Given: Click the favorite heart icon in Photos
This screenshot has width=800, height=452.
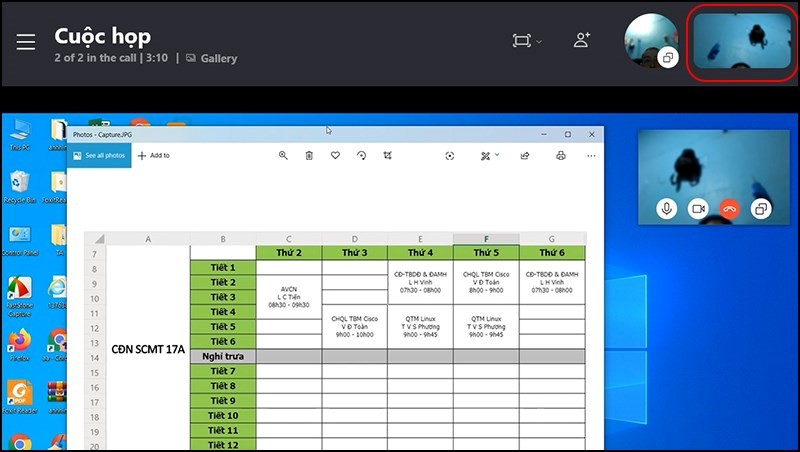Looking at the screenshot, I should click(335, 156).
